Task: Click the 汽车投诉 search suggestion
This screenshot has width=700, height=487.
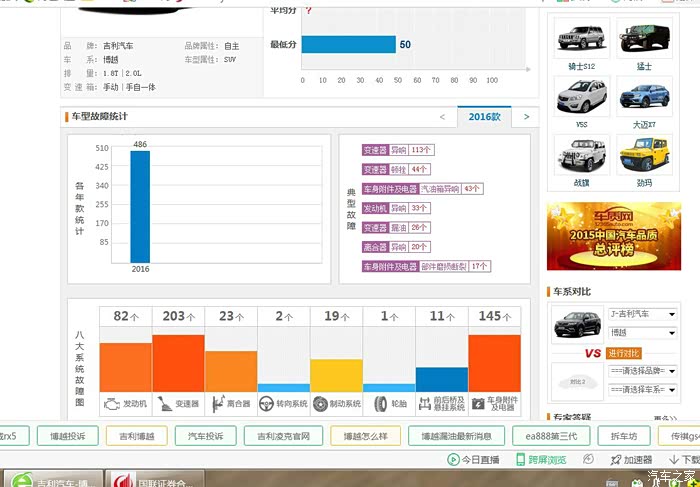Action: 206,436
